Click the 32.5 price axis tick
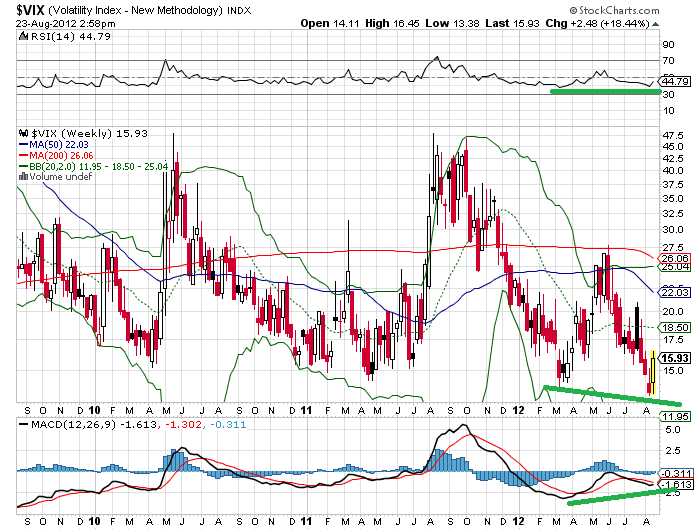 pyautogui.click(x=673, y=213)
